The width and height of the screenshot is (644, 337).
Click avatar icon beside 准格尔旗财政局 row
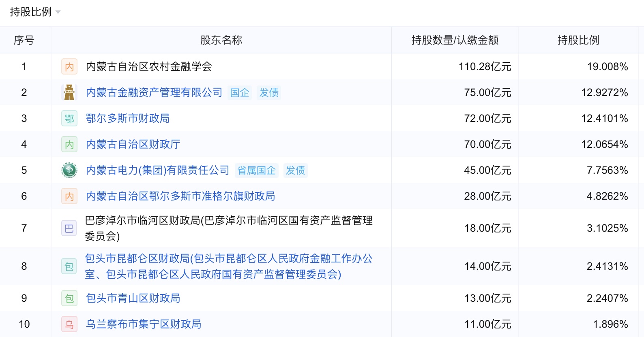(x=69, y=196)
